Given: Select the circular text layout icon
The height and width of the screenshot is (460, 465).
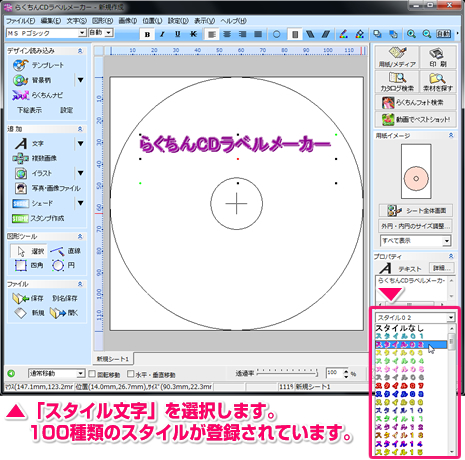Looking at the screenshot, I should [276, 34].
